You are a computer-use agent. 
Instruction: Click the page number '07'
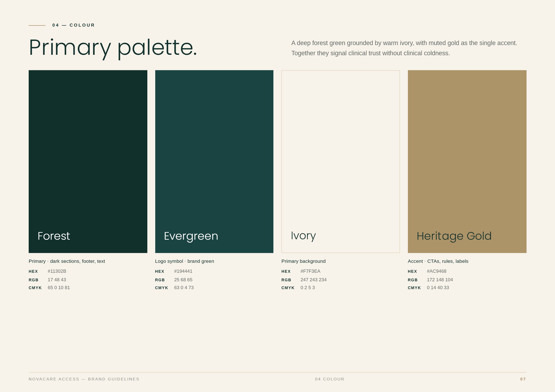tap(523, 379)
